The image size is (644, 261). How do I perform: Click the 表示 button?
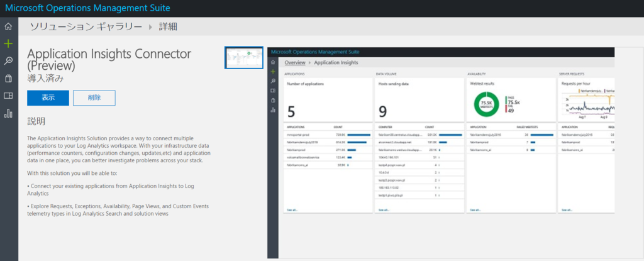pos(48,98)
